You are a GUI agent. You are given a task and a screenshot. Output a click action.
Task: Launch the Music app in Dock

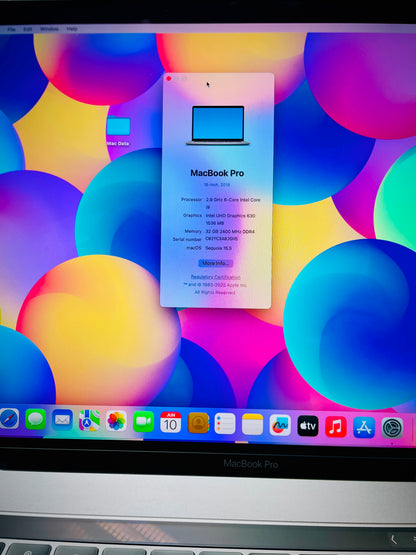point(336,427)
